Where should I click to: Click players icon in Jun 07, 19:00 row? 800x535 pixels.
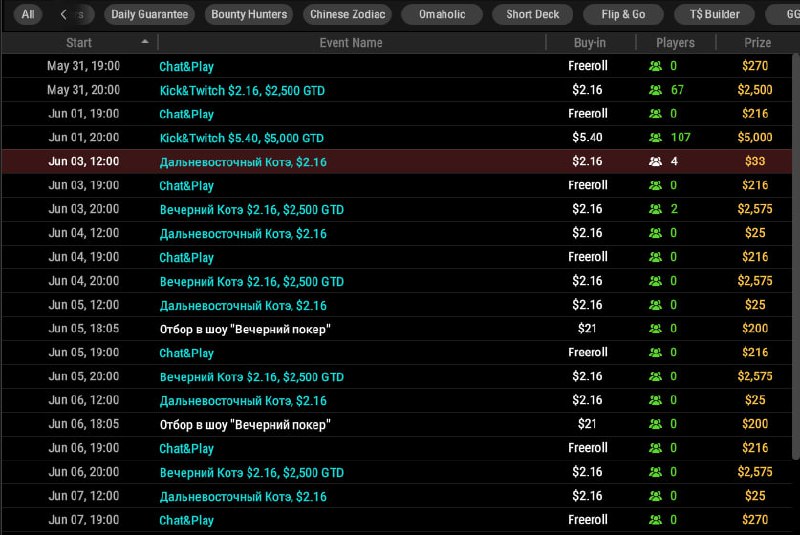655,520
